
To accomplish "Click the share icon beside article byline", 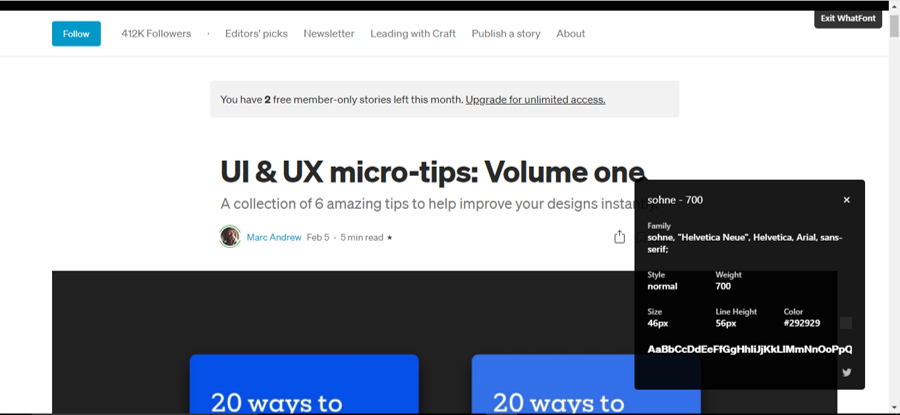I will pos(619,237).
